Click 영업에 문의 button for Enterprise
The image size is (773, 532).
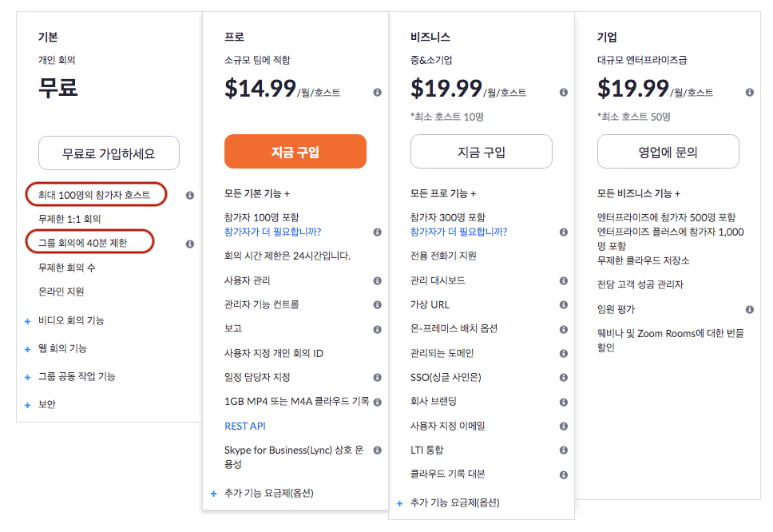[668, 152]
